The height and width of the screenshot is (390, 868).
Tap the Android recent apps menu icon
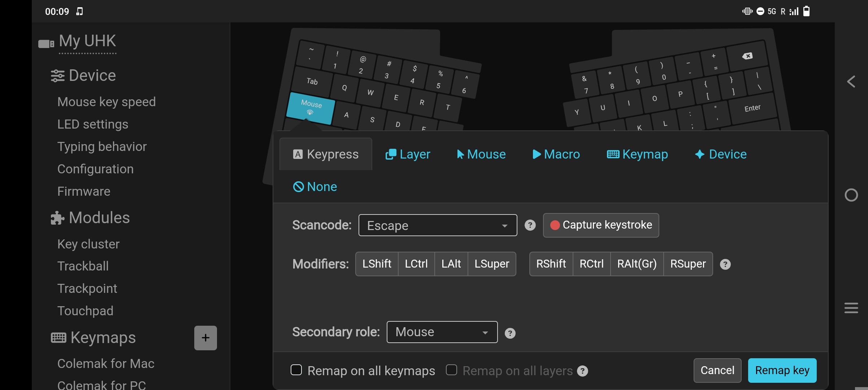(x=851, y=308)
